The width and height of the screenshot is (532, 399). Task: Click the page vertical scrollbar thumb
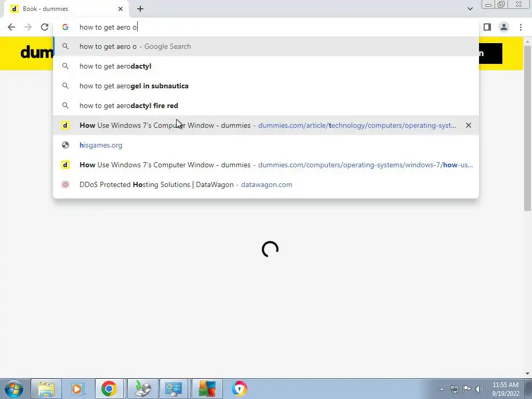tap(527, 128)
